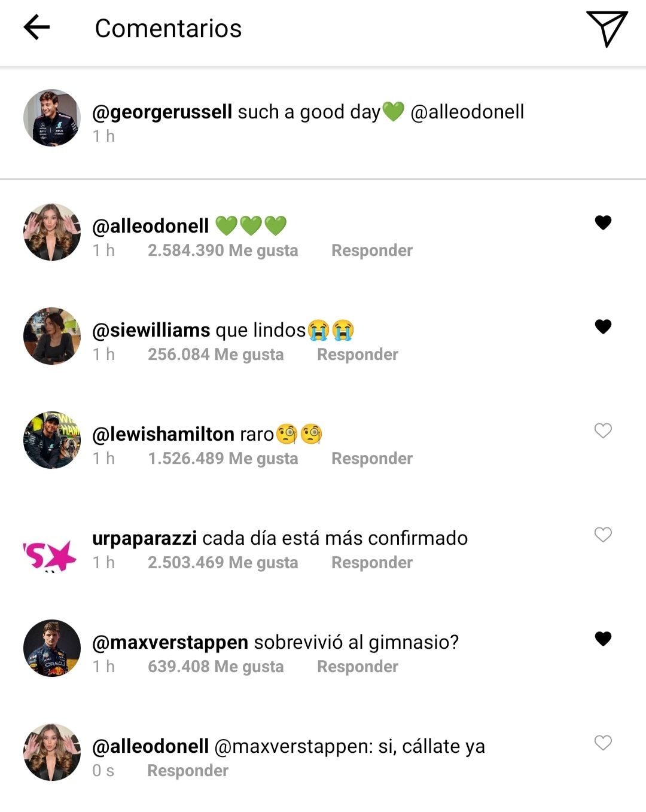Like alleodonell's cállate ya reply
This screenshot has width=646, height=812.
603,743
